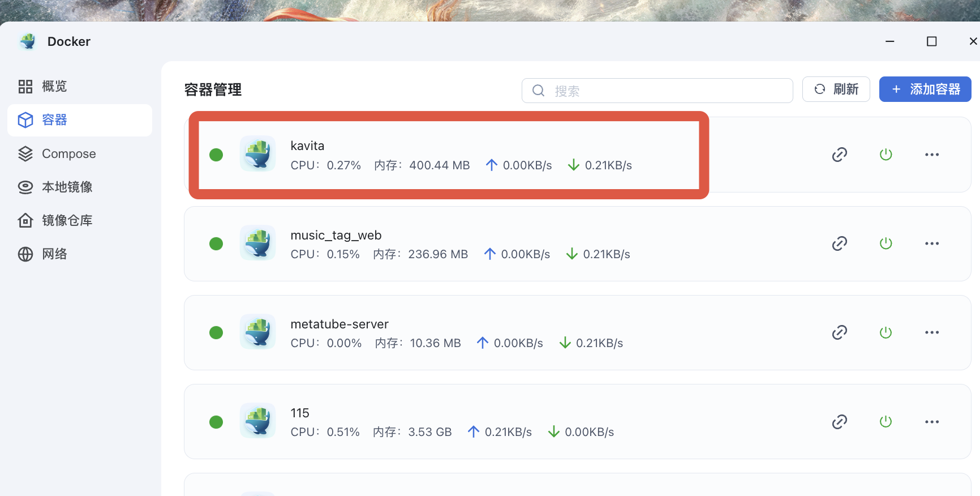Open more options for kavita container
The image size is (980, 496).
[932, 155]
